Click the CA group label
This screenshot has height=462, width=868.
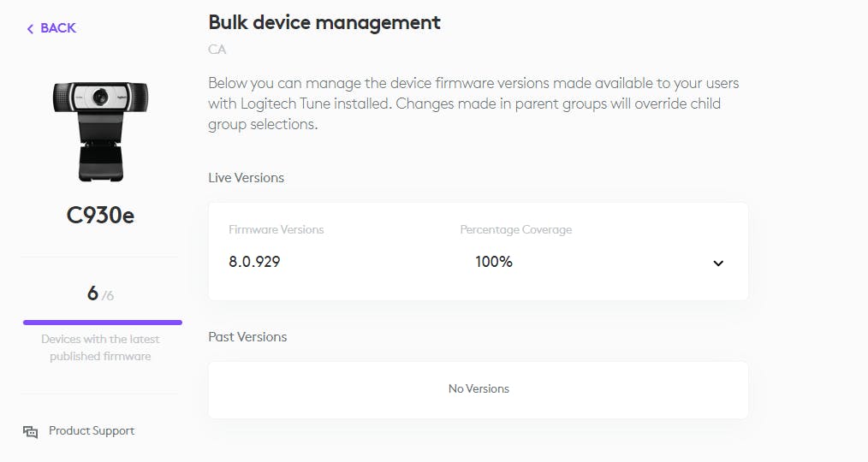pyautogui.click(x=217, y=50)
